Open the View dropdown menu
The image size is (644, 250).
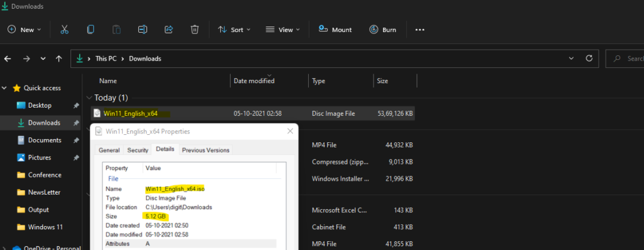282,30
